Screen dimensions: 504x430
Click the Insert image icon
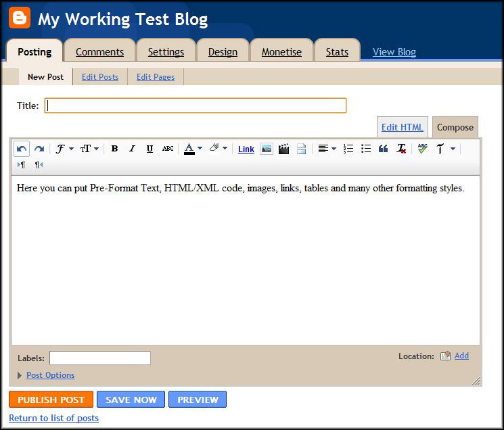(267, 149)
